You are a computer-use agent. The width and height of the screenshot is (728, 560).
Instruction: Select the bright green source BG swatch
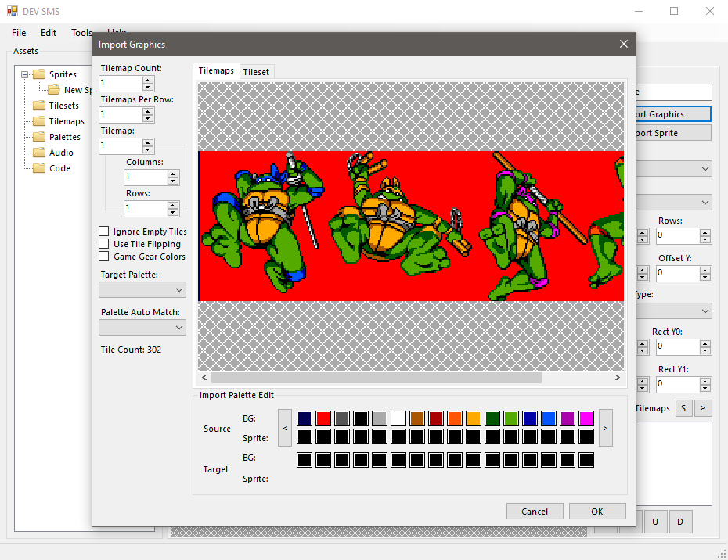pos(511,418)
